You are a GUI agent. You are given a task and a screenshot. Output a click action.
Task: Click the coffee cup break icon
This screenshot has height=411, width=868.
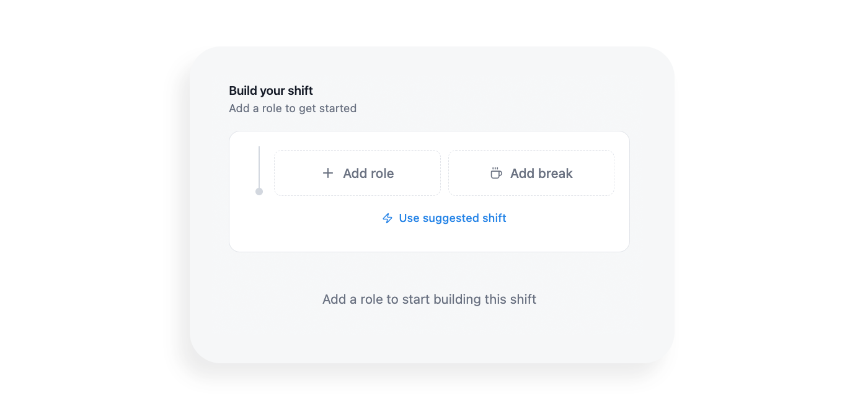pyautogui.click(x=496, y=174)
